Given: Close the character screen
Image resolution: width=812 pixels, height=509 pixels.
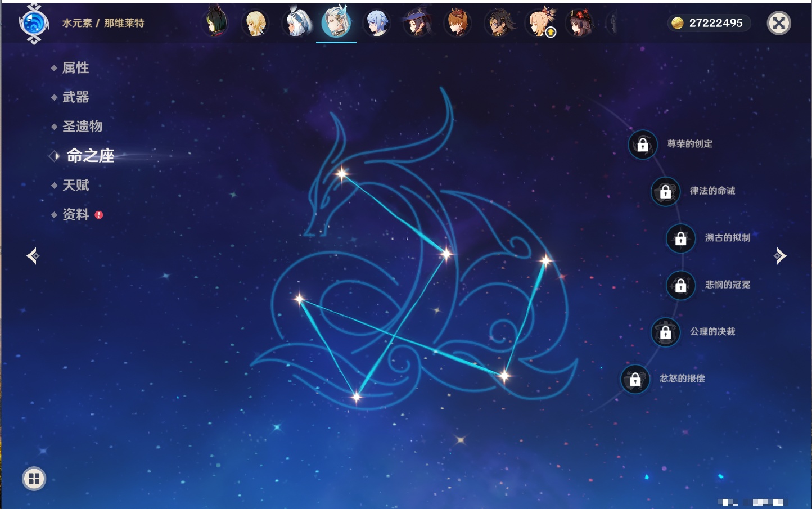Looking at the screenshot, I should point(779,23).
